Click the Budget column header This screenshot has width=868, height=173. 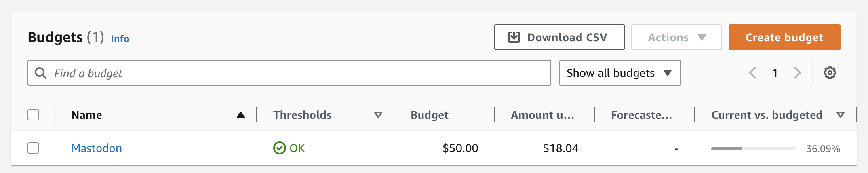(x=429, y=115)
